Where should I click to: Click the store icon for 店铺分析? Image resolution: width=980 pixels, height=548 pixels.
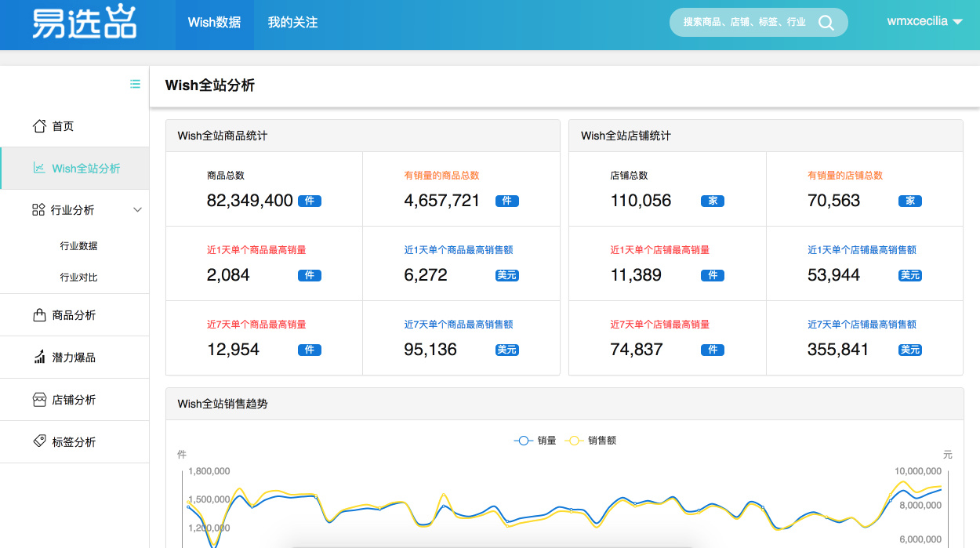tap(39, 400)
